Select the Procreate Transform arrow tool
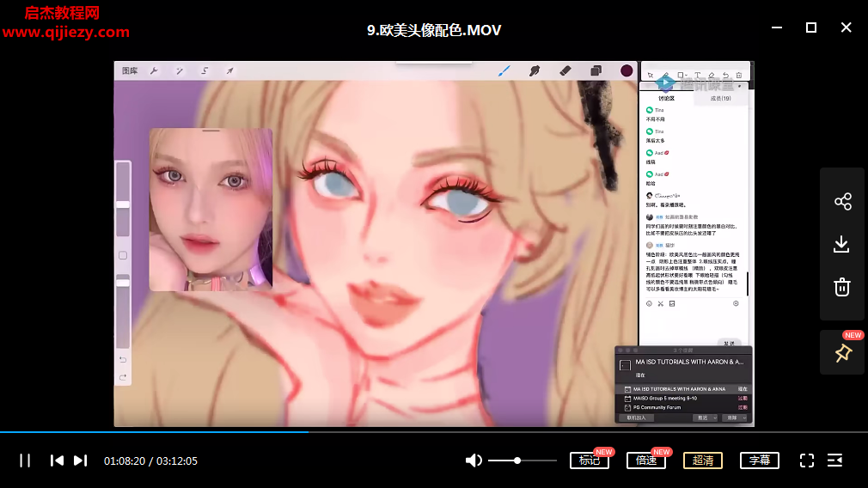The width and height of the screenshot is (868, 488). pyautogui.click(x=229, y=70)
